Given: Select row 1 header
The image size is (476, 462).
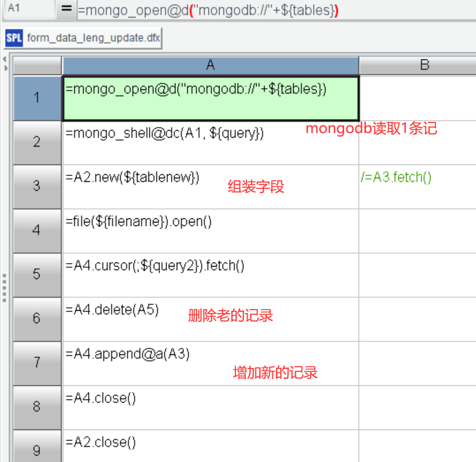Looking at the screenshot, I should tap(37, 98).
